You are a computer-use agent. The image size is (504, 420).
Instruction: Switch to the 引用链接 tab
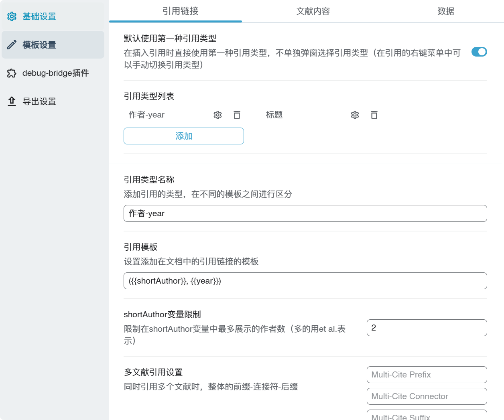point(180,11)
